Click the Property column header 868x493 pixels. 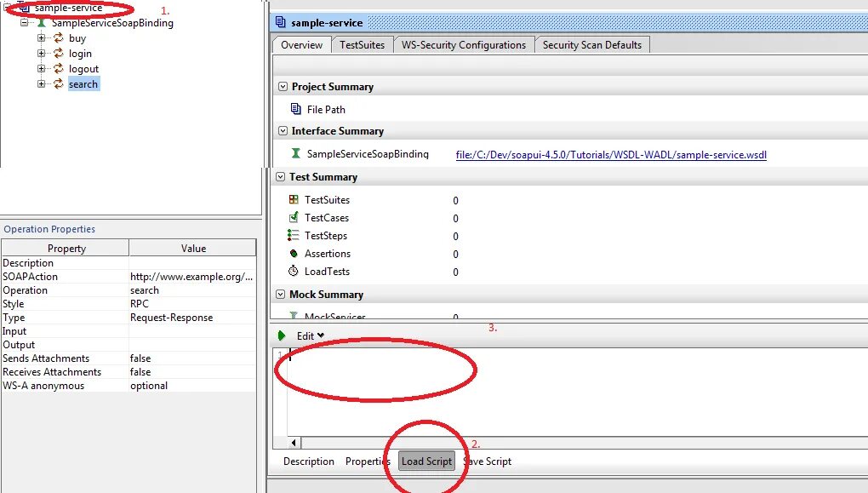point(66,248)
